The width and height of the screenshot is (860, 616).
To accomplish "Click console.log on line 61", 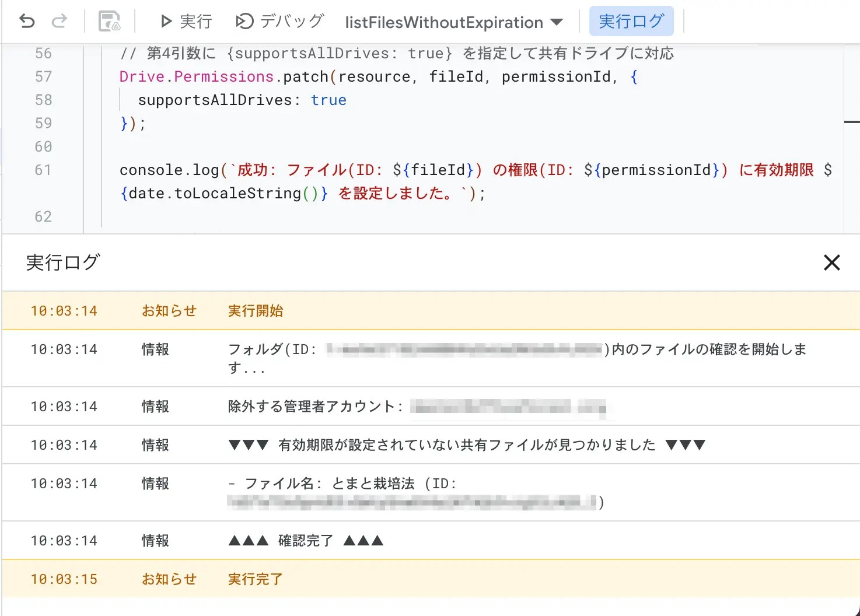I will pos(169,170).
